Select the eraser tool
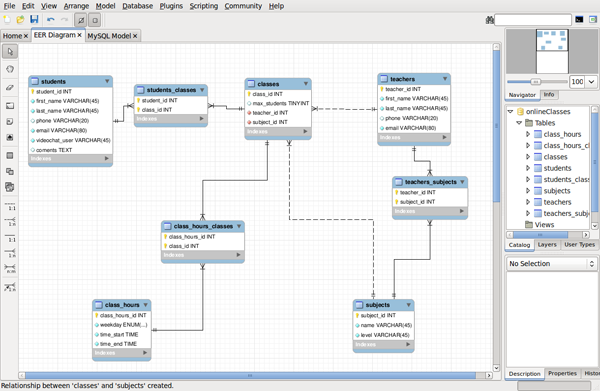The image size is (600, 391). (10, 88)
